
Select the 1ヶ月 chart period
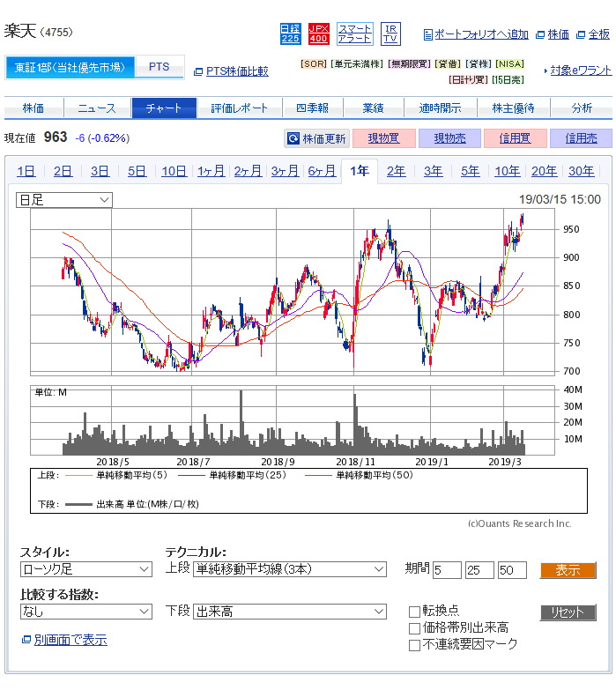coord(212,171)
